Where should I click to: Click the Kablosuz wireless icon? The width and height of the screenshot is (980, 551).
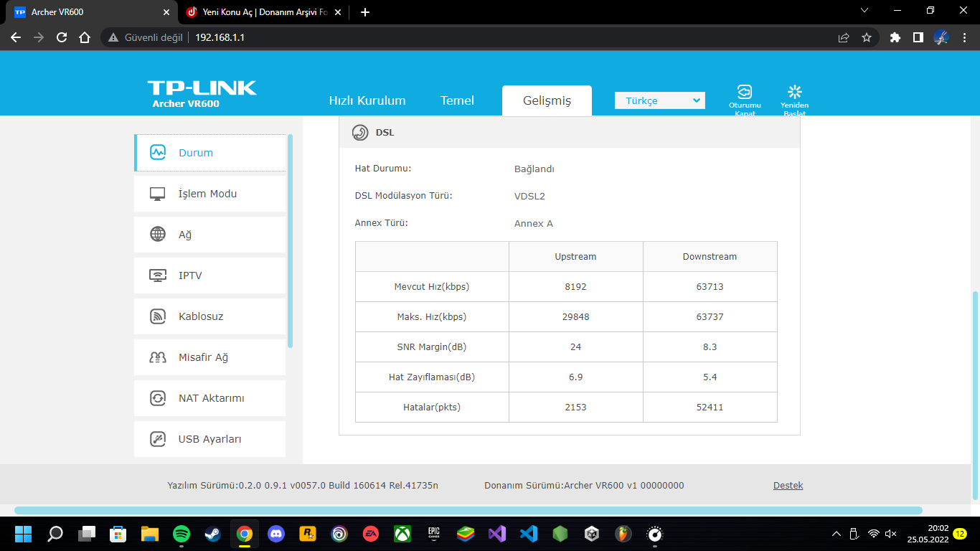click(x=158, y=316)
